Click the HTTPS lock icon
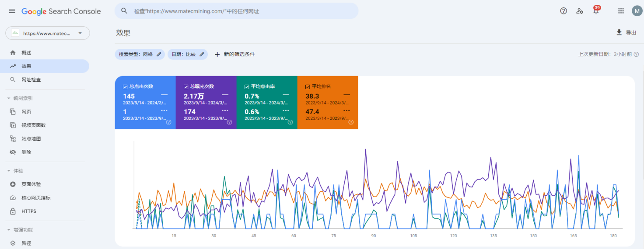The image size is (644, 249). pos(13,211)
